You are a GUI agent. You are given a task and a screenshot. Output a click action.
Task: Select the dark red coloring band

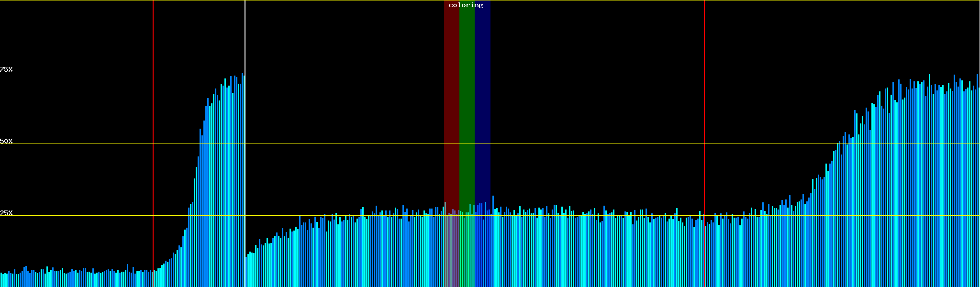click(451, 96)
